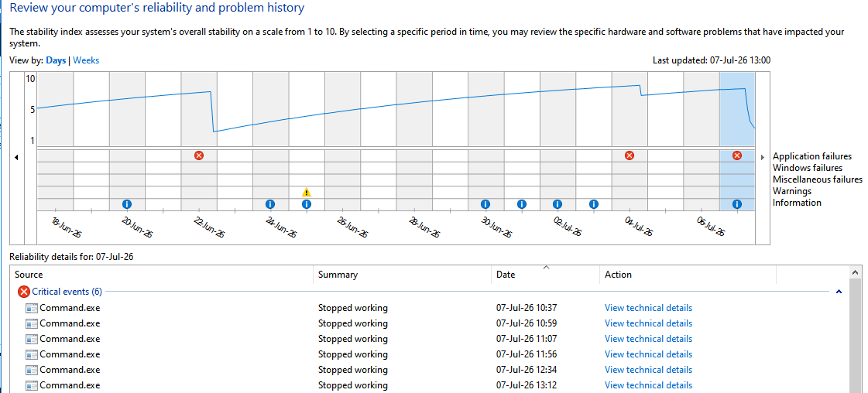868x393 pixels.
Task: Click the 'Stopped working' summary for 12:34
Action: [x=352, y=370]
